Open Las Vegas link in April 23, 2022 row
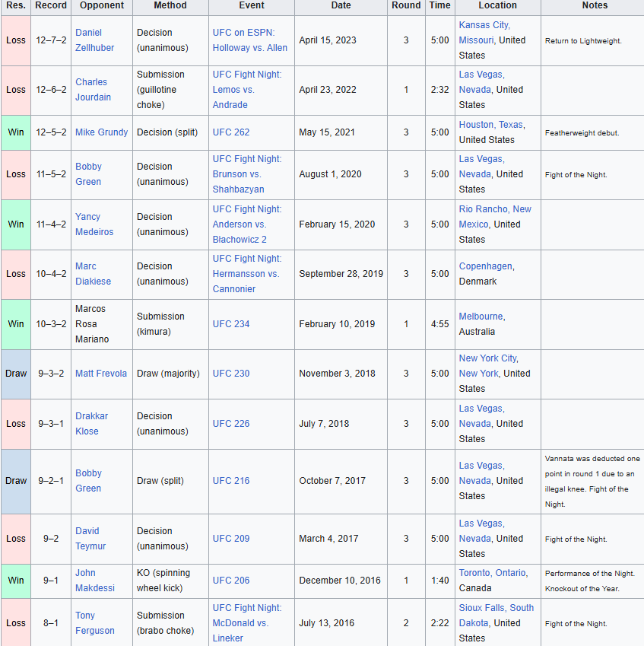This screenshot has width=644, height=646. [481, 75]
